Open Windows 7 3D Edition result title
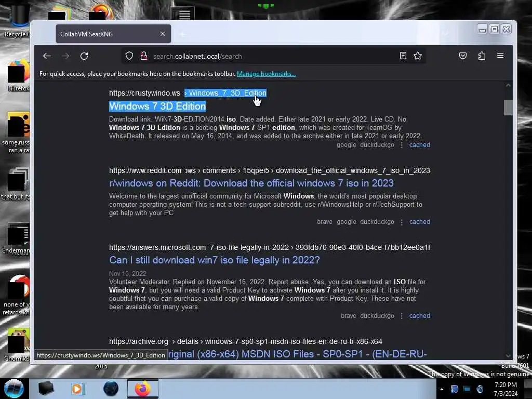The height and width of the screenshot is (399, 532). click(x=157, y=106)
